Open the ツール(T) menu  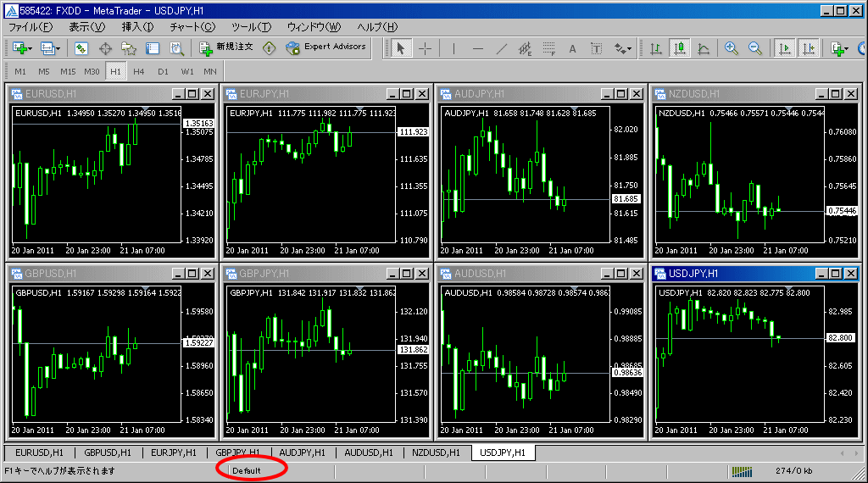pyautogui.click(x=251, y=26)
